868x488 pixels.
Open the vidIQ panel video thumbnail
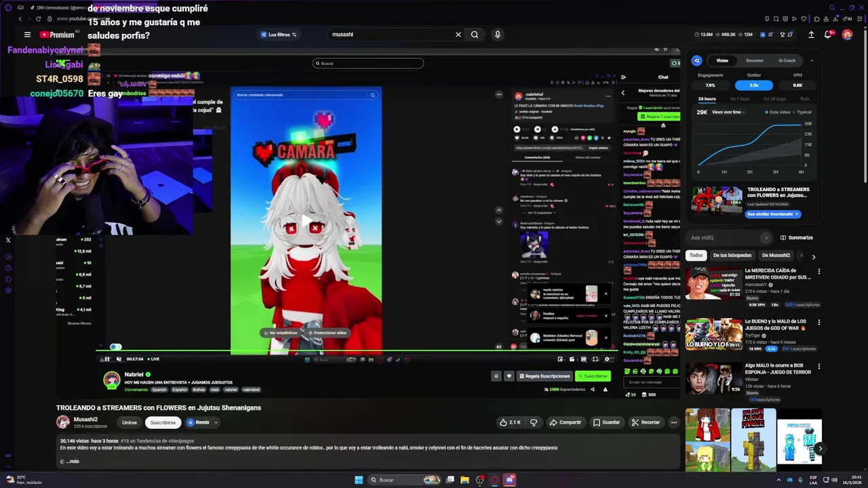coord(717,201)
